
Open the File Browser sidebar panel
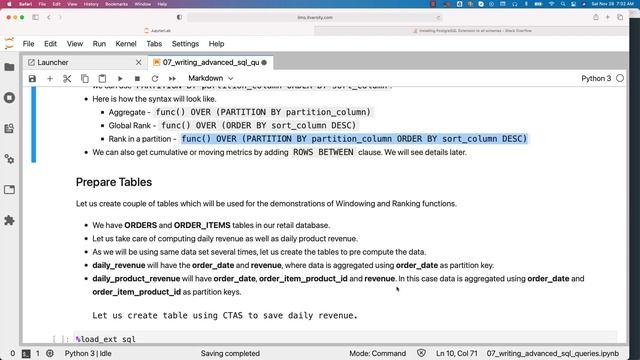tap(9, 67)
